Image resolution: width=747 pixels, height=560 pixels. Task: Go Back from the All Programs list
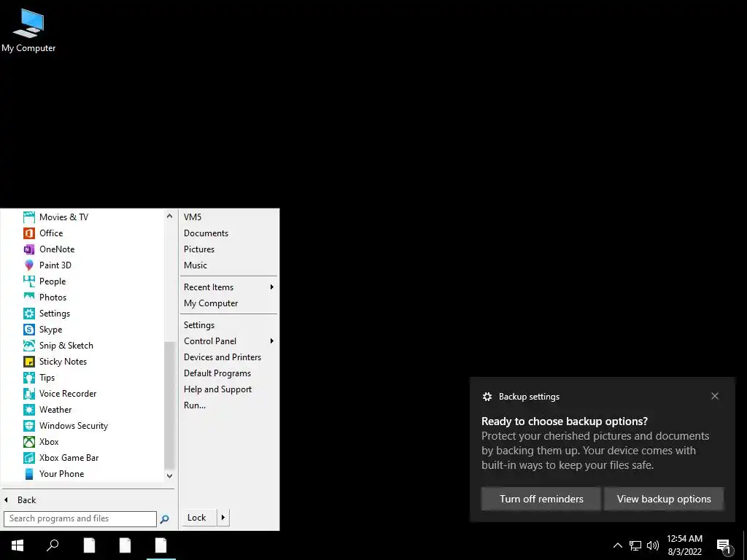20,500
